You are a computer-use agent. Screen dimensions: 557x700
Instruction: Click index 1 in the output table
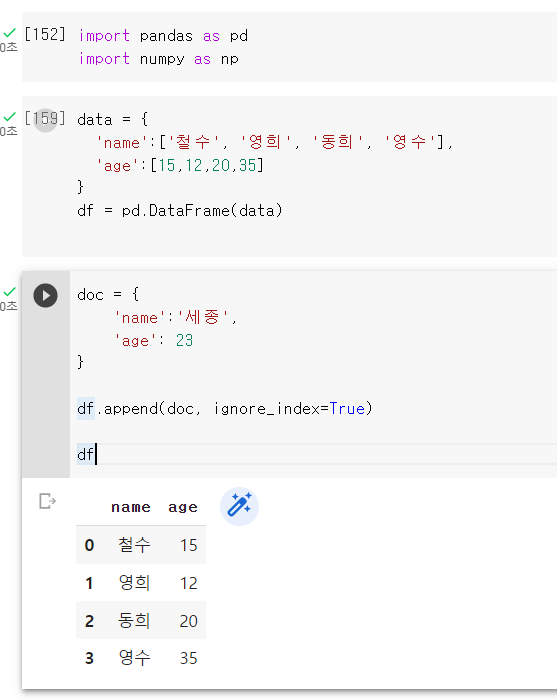(x=89, y=583)
